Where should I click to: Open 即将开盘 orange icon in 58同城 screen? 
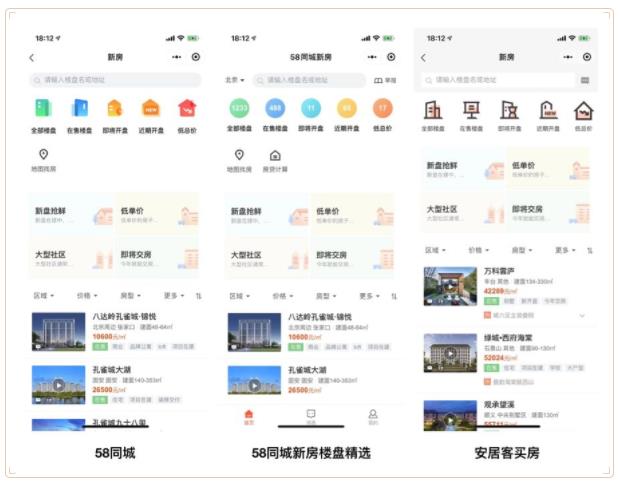115,108
